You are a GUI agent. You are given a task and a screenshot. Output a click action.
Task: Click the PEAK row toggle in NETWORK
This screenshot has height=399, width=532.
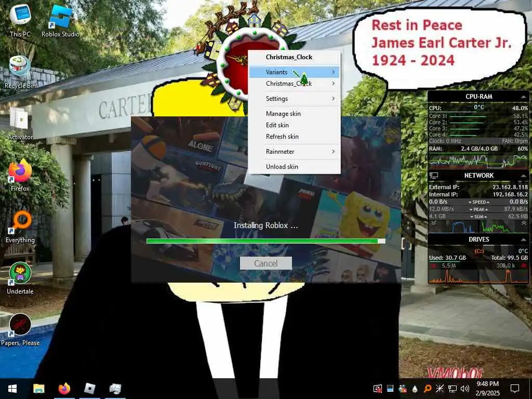478,209
